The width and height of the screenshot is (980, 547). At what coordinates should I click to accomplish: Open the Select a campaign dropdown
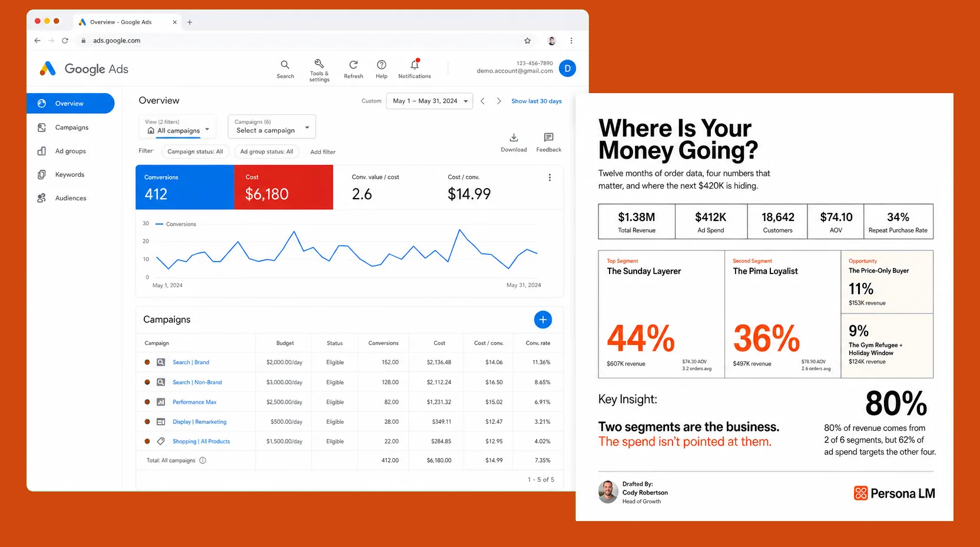coord(272,127)
